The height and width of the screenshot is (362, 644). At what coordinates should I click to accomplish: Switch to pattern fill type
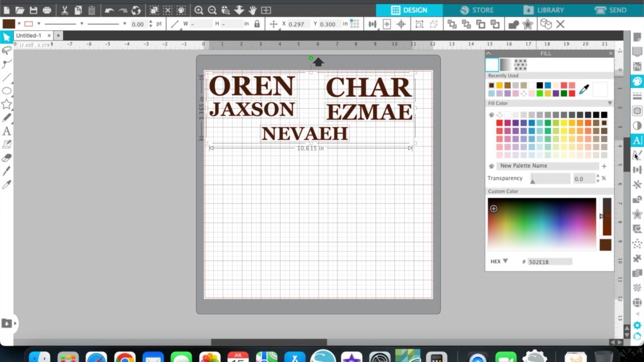tap(520, 64)
